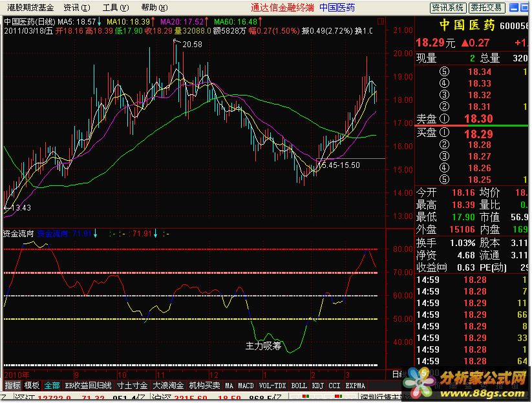Select the 模板 tab
The height and width of the screenshot is (403, 532).
pos(32,386)
